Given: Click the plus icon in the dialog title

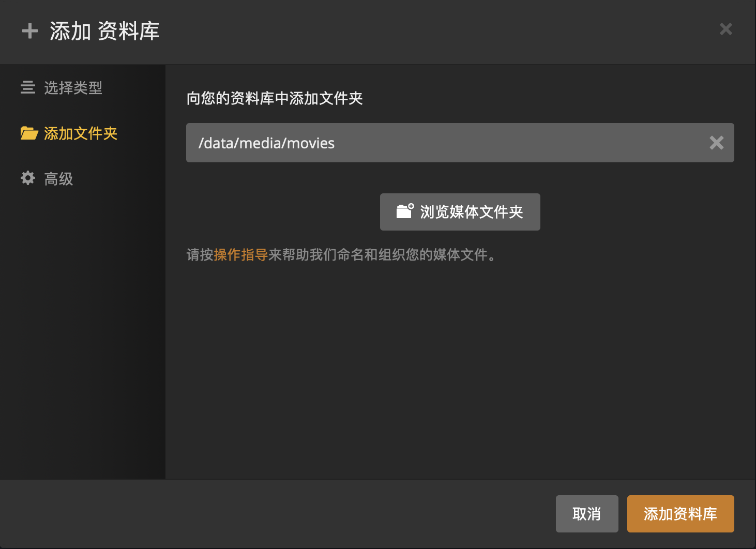Looking at the screenshot, I should click(29, 31).
